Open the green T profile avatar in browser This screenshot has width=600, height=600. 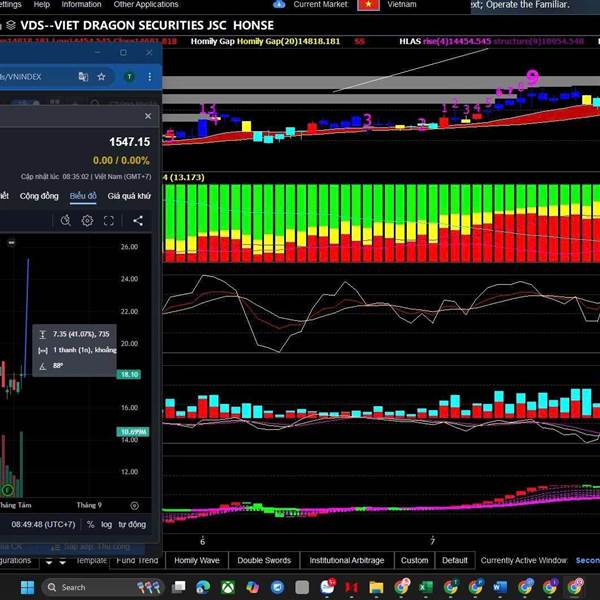(129, 77)
